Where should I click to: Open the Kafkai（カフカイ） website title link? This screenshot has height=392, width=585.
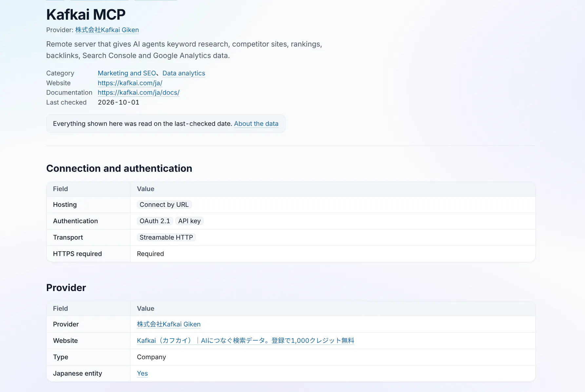click(x=245, y=341)
